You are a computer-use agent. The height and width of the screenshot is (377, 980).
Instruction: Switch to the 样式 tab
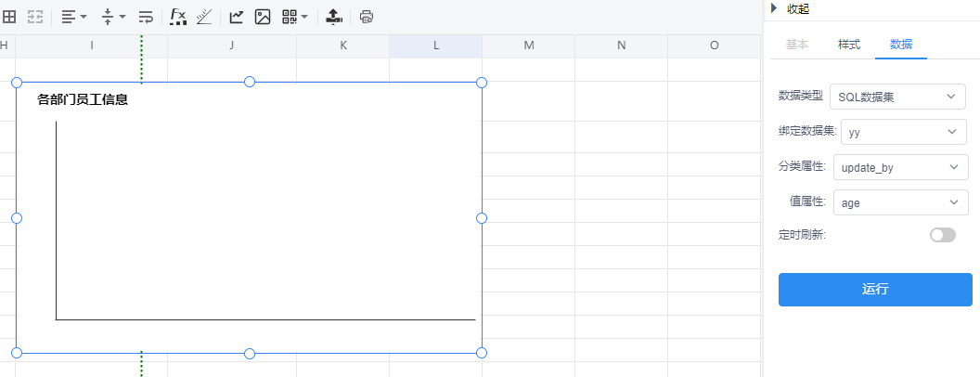point(849,45)
